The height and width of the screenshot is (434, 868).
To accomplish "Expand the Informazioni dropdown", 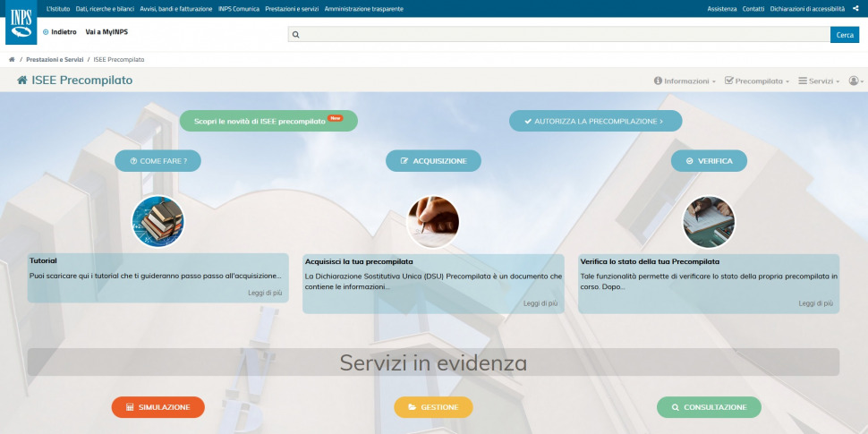I will (x=685, y=81).
